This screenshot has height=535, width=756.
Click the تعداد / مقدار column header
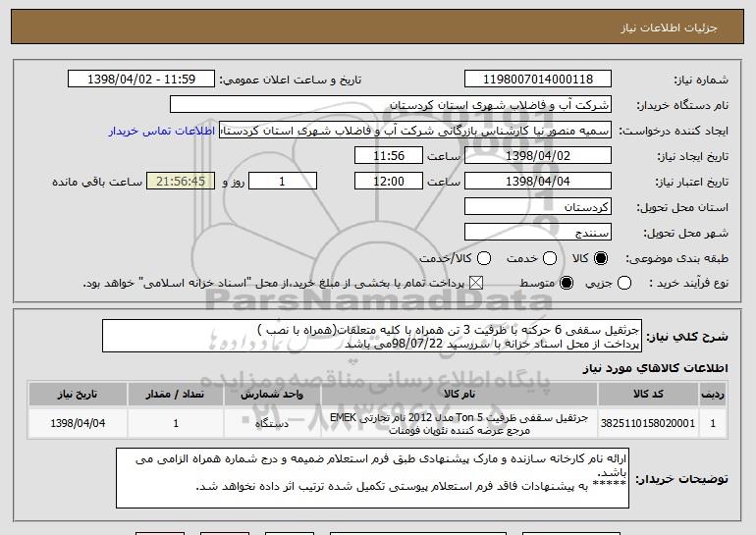176,395
